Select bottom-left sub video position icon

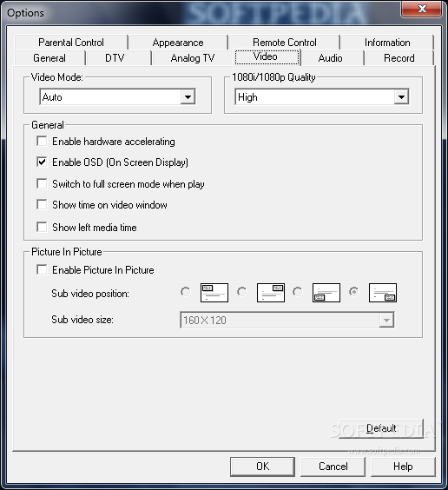[326, 293]
